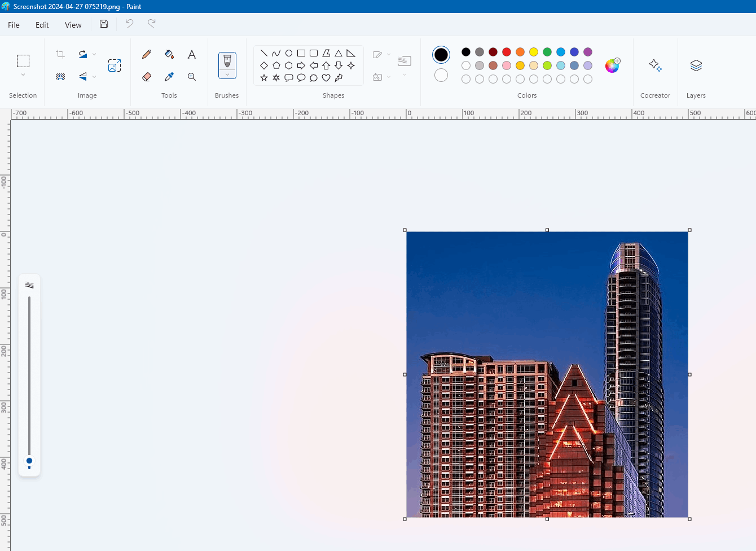Pick a color with the Color picker tool
This screenshot has width=756, height=551.
point(169,76)
